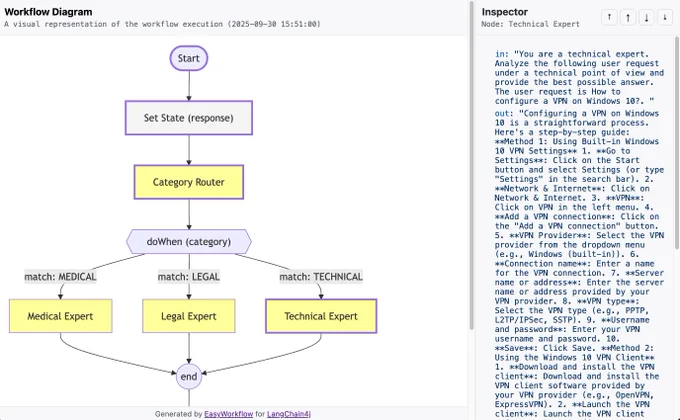Click the short down-arrow last-node button
Image resolution: width=680 pixels, height=420 pixels.
[x=665, y=17]
